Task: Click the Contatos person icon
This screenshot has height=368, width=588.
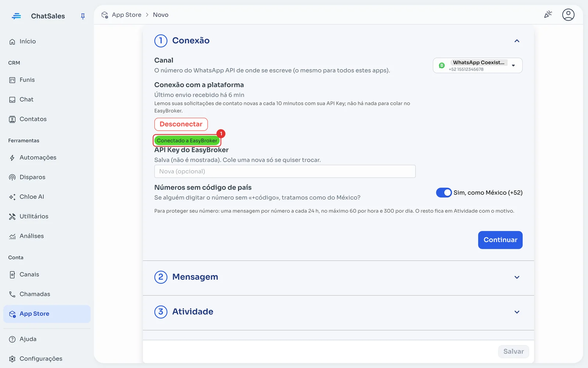Action: [12, 119]
